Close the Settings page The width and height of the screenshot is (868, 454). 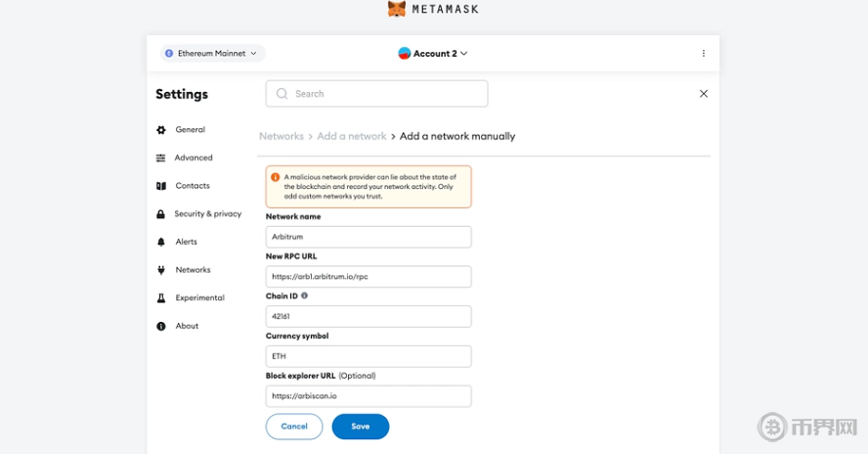point(704,94)
